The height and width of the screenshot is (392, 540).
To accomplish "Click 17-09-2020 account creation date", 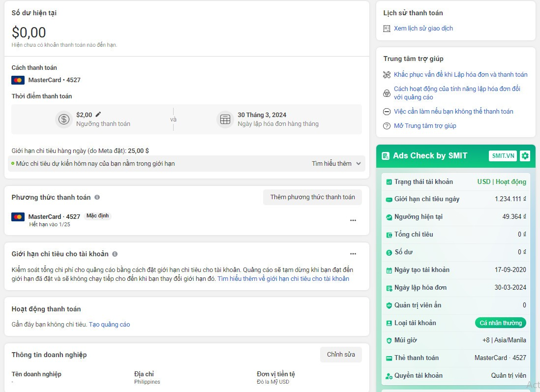I will (x=510, y=270).
